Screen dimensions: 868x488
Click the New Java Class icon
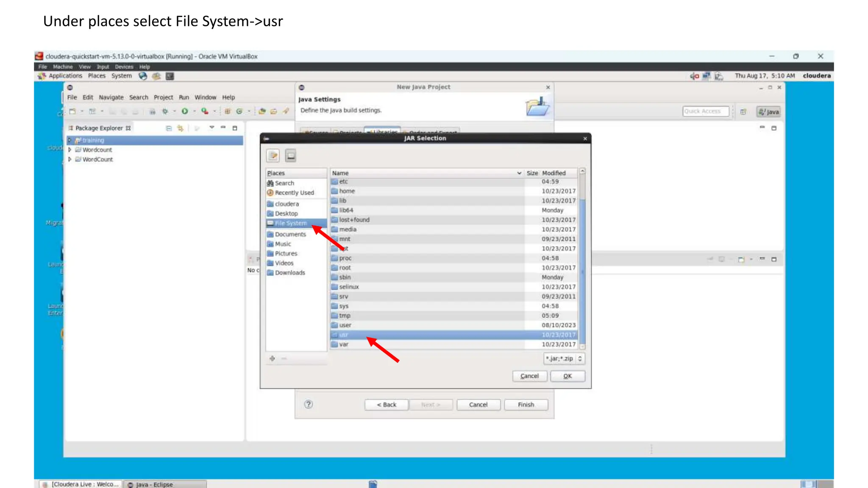(x=239, y=111)
